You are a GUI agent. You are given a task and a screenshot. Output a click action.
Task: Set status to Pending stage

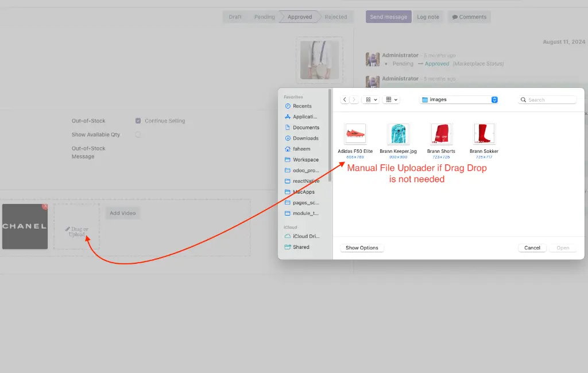pos(264,17)
